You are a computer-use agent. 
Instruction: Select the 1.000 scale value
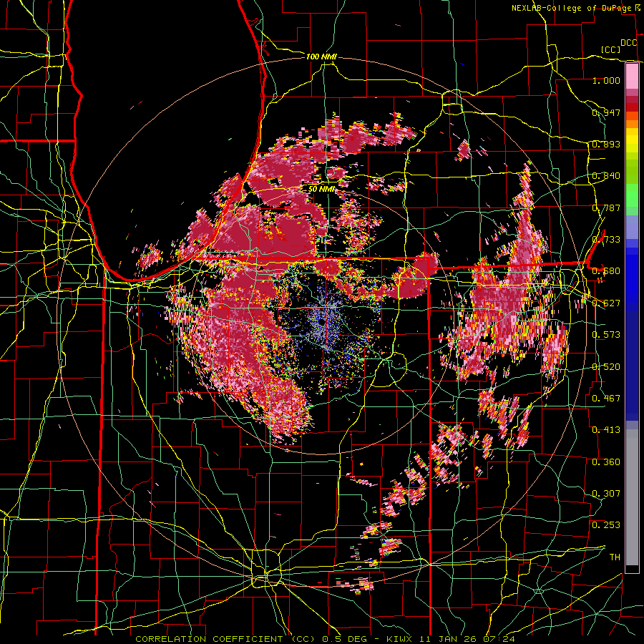coord(606,80)
